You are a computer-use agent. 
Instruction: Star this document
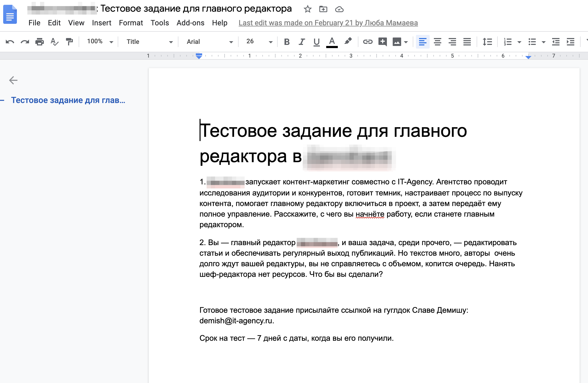[307, 9]
